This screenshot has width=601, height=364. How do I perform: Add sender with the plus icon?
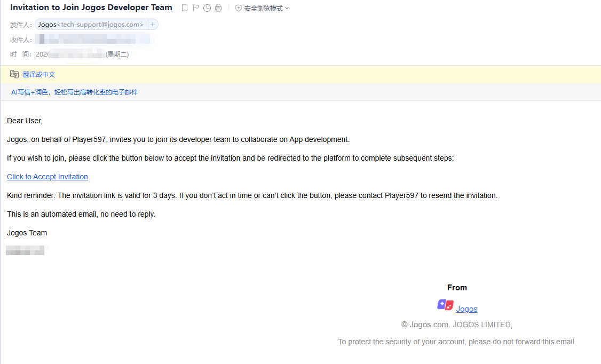click(x=153, y=25)
